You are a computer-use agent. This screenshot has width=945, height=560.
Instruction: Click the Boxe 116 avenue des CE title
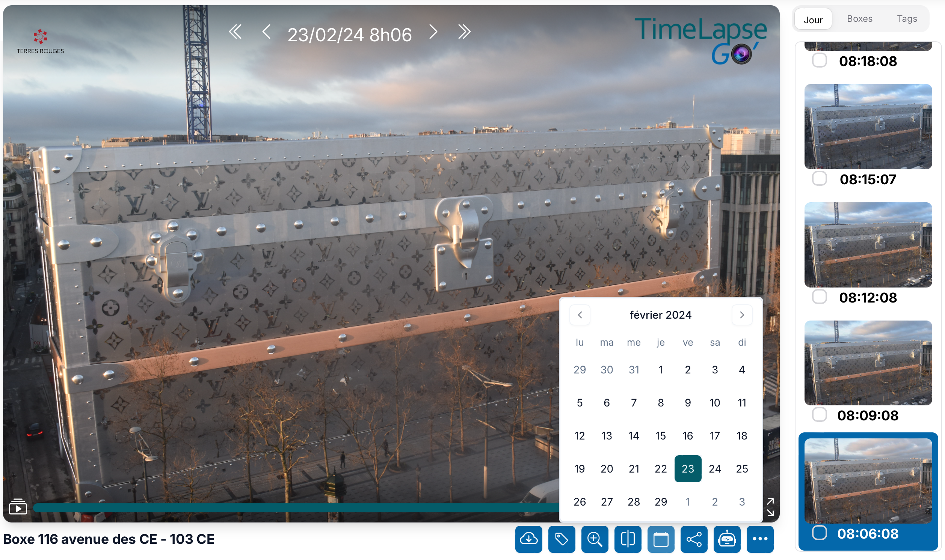[109, 539]
